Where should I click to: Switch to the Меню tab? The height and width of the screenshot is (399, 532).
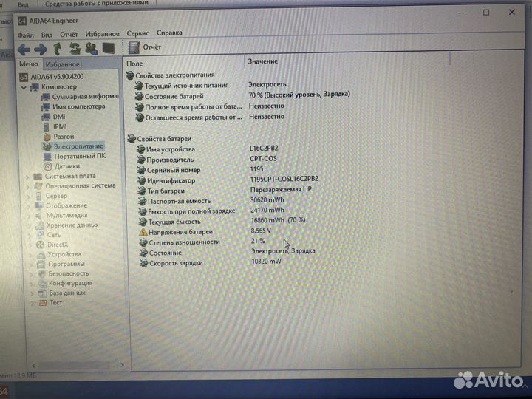point(29,64)
